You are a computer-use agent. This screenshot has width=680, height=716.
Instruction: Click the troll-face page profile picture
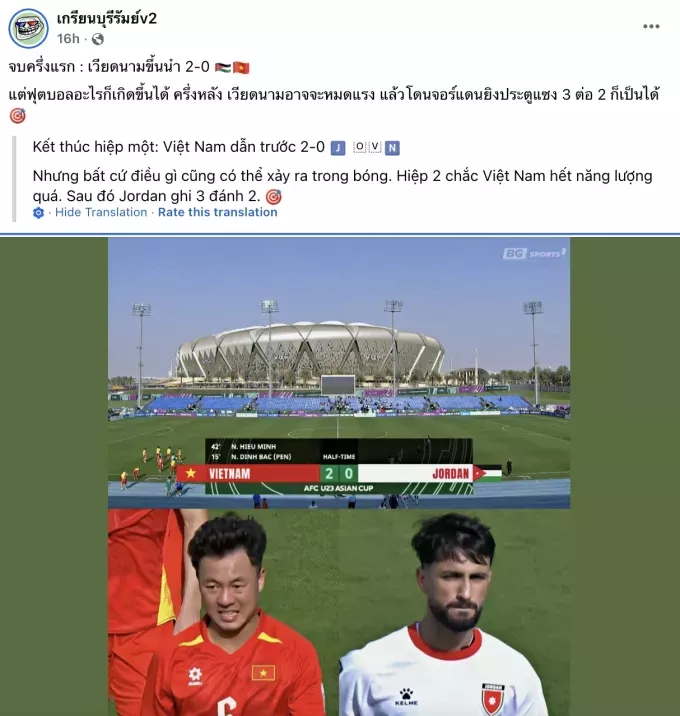click(x=28, y=28)
